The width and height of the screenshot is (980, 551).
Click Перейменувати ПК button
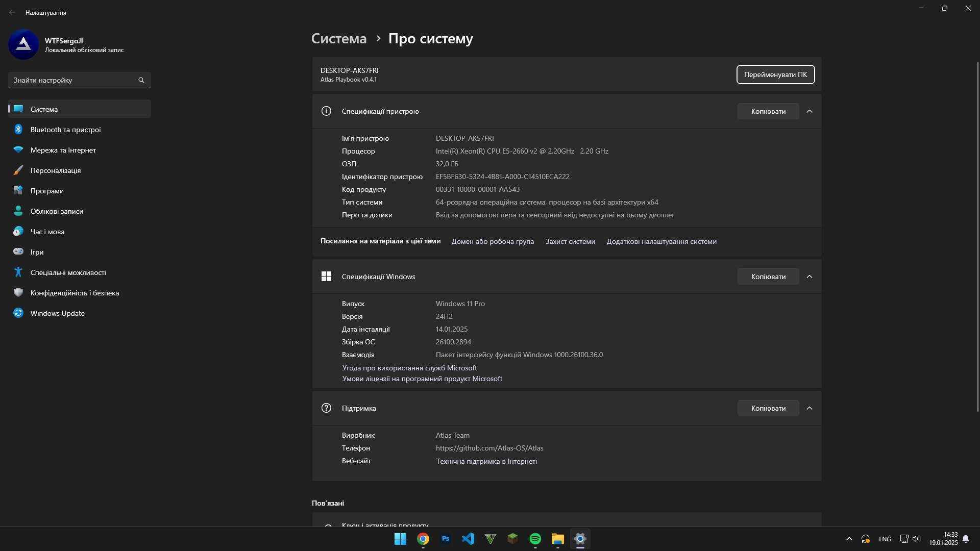click(775, 74)
